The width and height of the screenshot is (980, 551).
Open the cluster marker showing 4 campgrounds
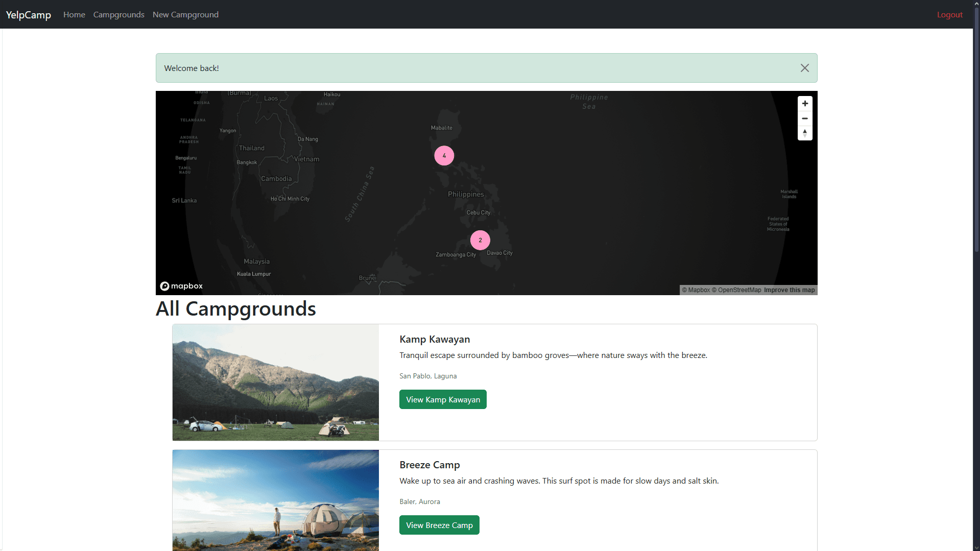[444, 156]
